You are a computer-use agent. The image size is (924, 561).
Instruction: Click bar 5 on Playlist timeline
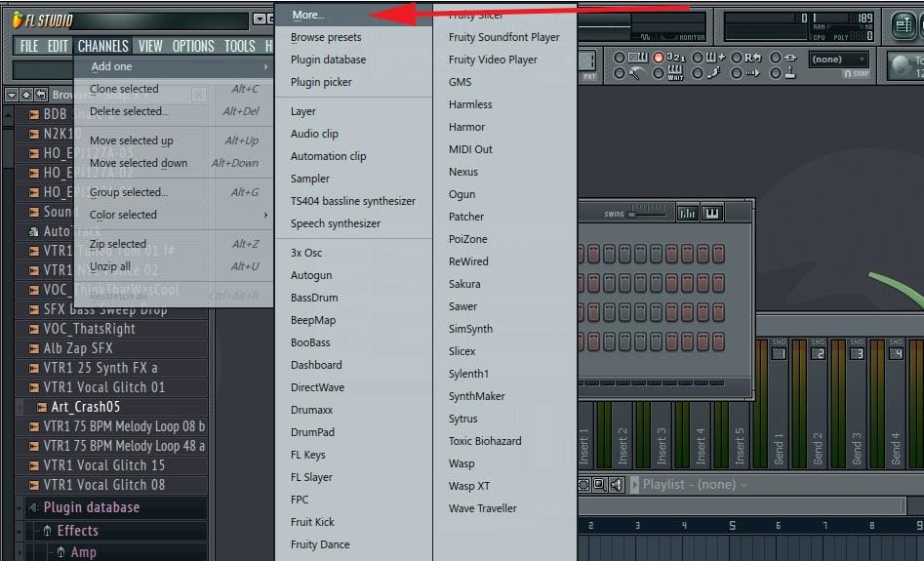coord(732,526)
